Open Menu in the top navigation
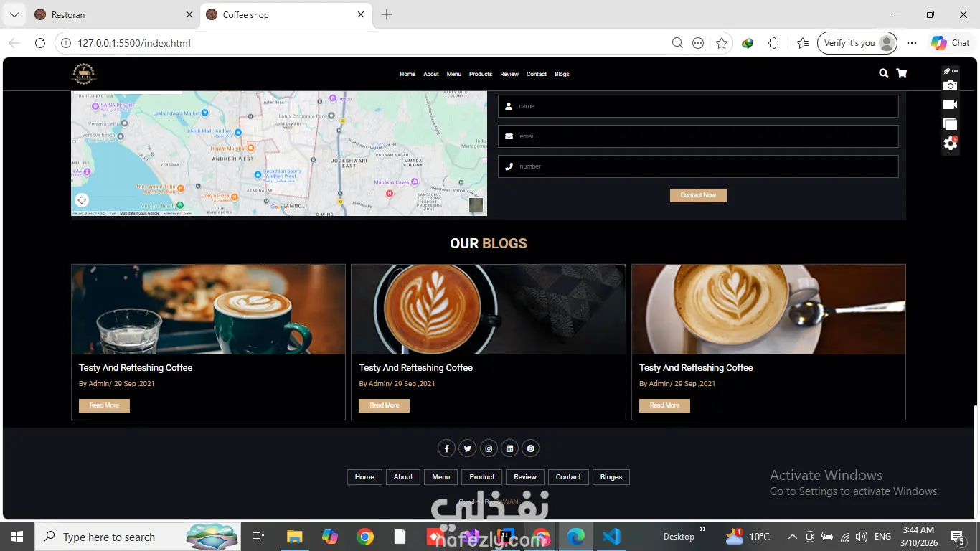Screen dimensions: 980x551 click(454, 74)
